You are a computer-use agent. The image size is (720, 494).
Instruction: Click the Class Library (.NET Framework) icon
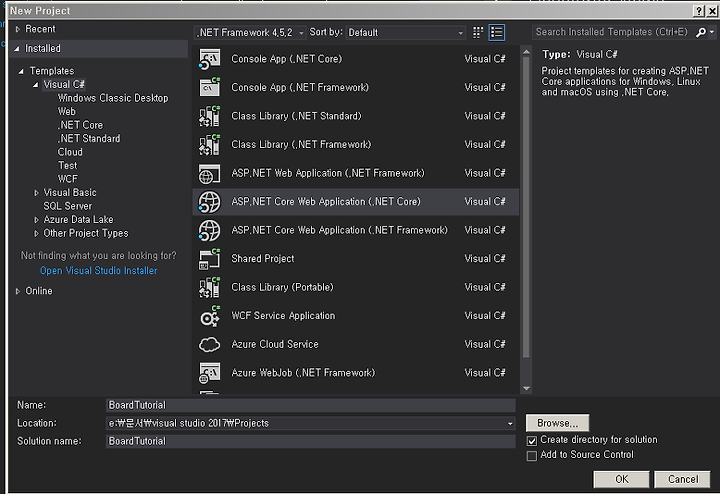coord(209,145)
